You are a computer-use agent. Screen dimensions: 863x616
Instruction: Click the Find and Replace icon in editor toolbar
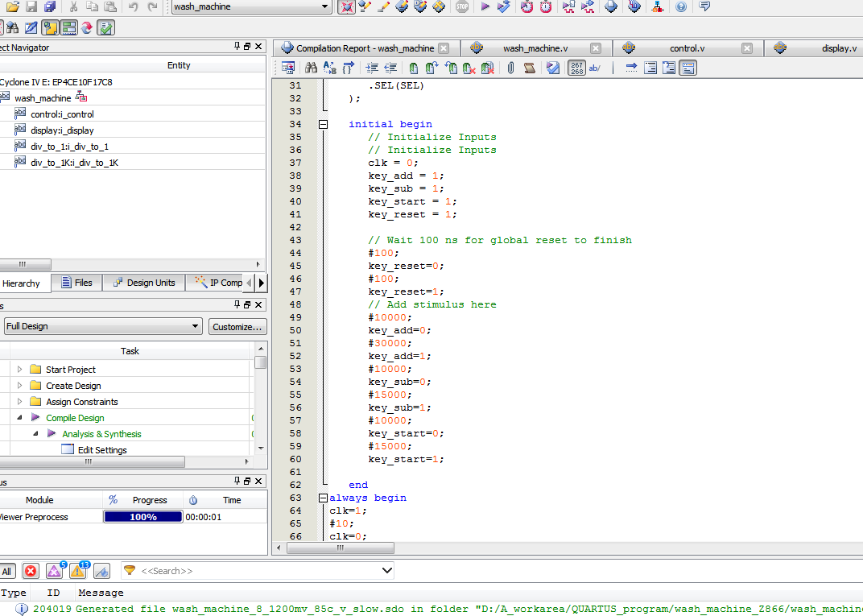tap(330, 68)
